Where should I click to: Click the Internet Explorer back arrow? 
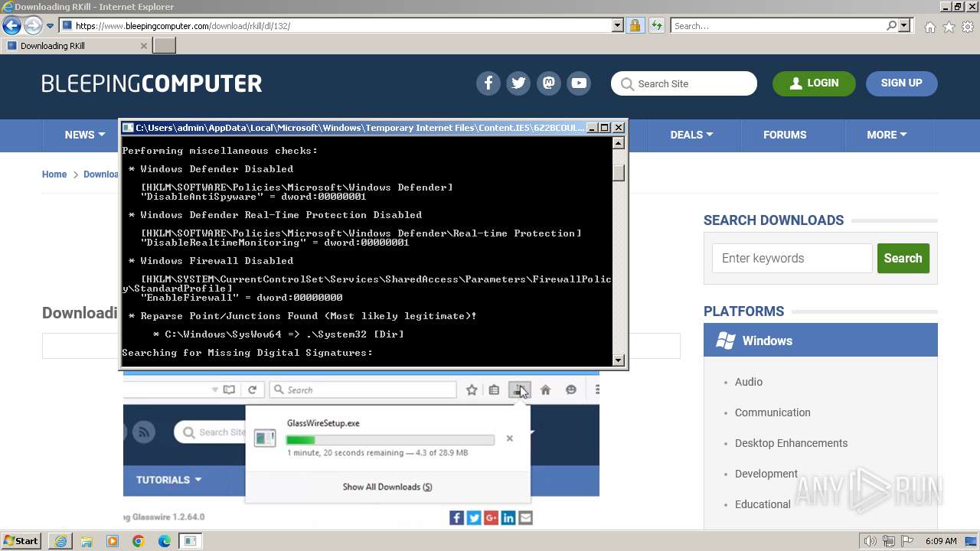(11, 26)
